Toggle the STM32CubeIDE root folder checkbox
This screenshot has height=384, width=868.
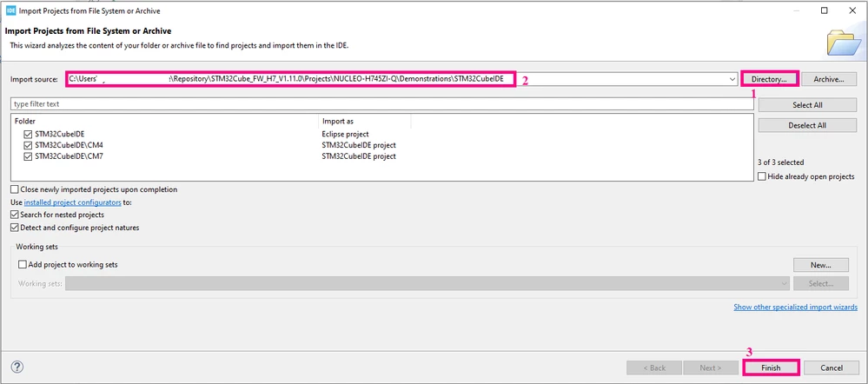click(x=28, y=134)
